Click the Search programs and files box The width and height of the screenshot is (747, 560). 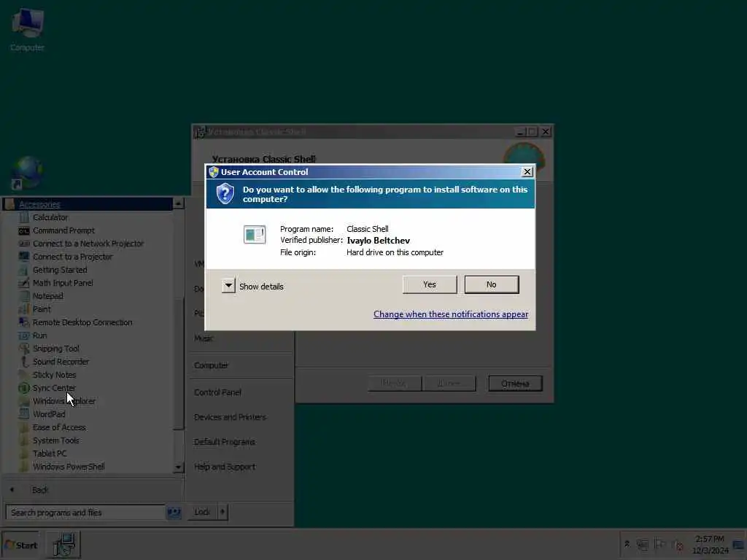86,513
